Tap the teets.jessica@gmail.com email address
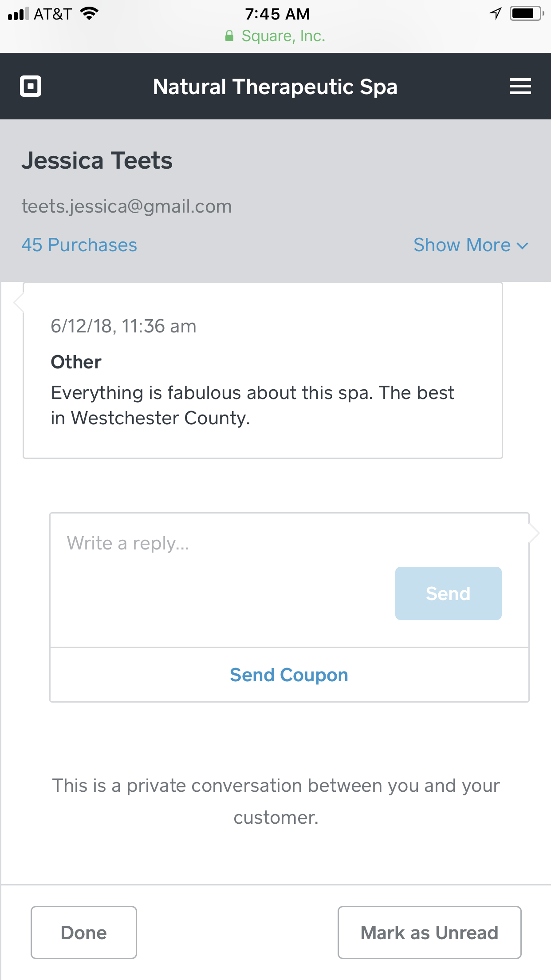The width and height of the screenshot is (551, 980). coord(126,206)
